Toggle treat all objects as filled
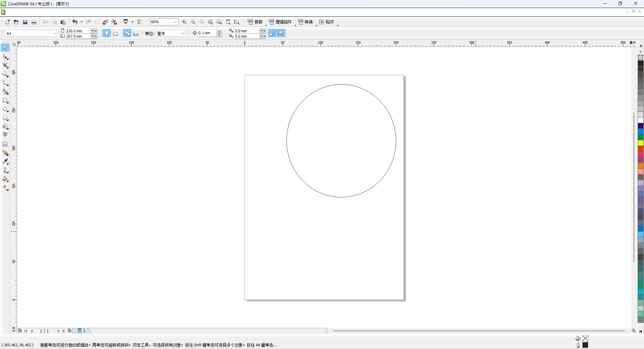The width and height of the screenshot is (644, 349). click(x=281, y=33)
